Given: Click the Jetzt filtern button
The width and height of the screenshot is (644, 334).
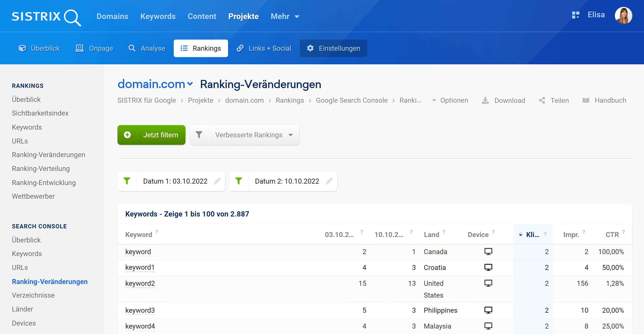Looking at the screenshot, I should [152, 135].
